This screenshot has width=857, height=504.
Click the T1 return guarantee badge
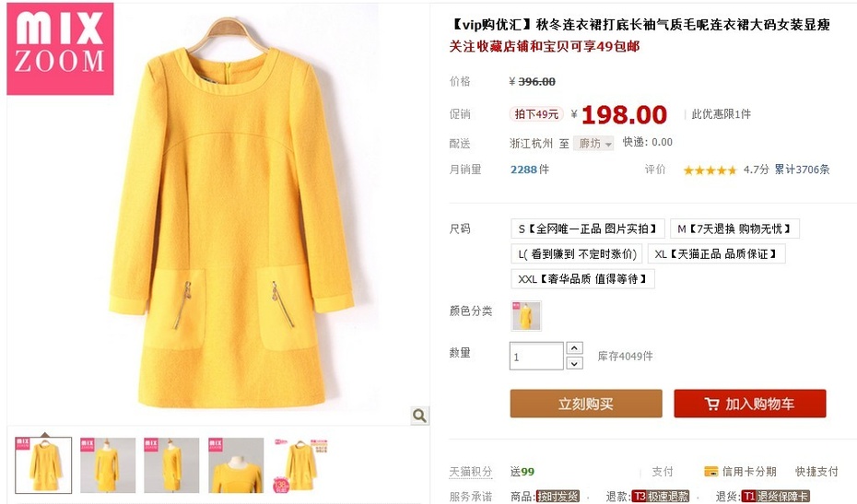point(775,497)
